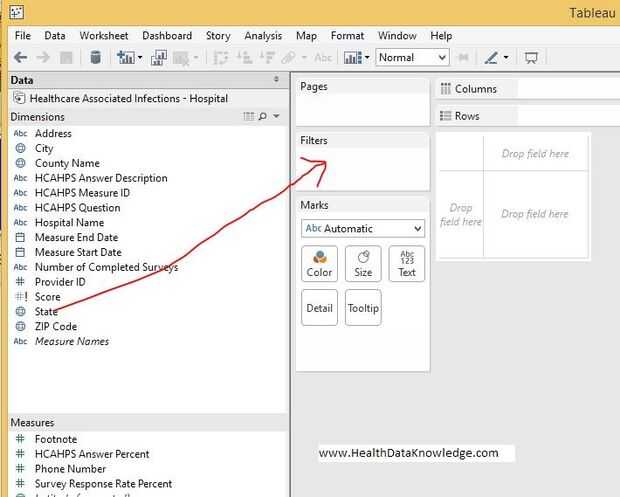Open the Format menu
This screenshot has width=620, height=497.
click(347, 36)
